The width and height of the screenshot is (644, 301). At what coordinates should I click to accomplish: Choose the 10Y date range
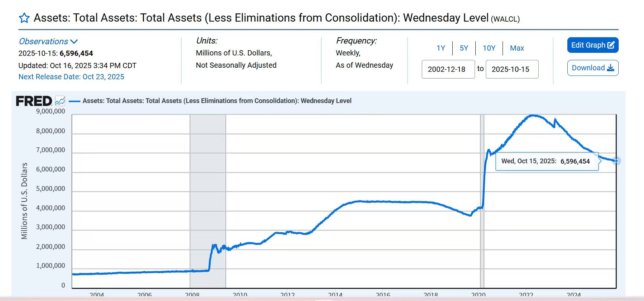point(489,48)
